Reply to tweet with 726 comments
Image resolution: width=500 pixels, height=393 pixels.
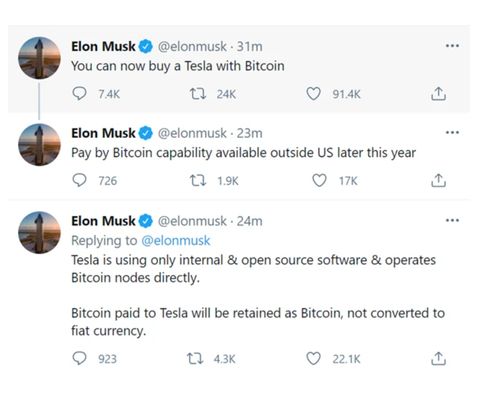coord(79,180)
